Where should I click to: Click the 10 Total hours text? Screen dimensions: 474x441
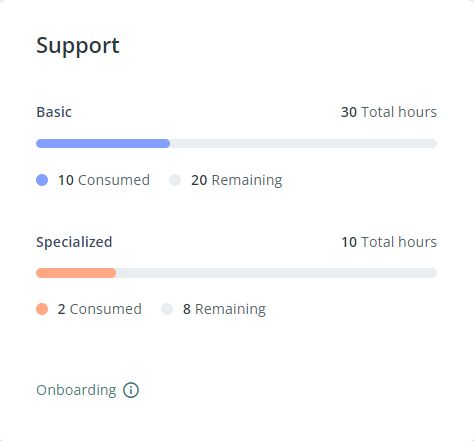389,242
